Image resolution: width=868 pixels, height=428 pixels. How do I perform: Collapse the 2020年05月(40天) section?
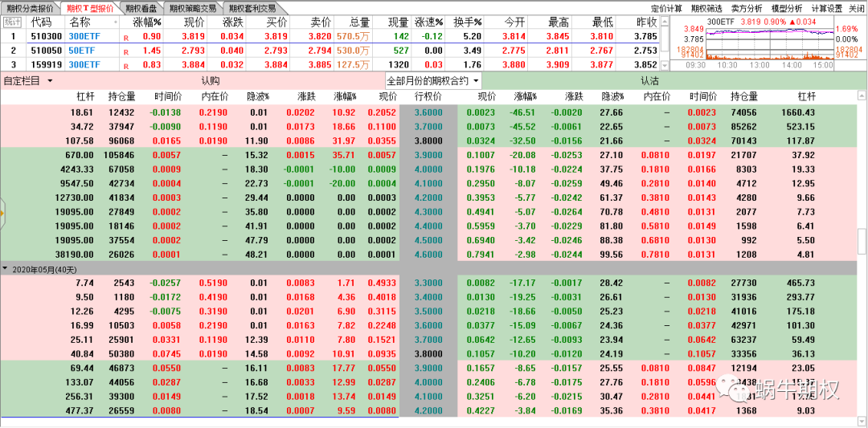[6, 269]
